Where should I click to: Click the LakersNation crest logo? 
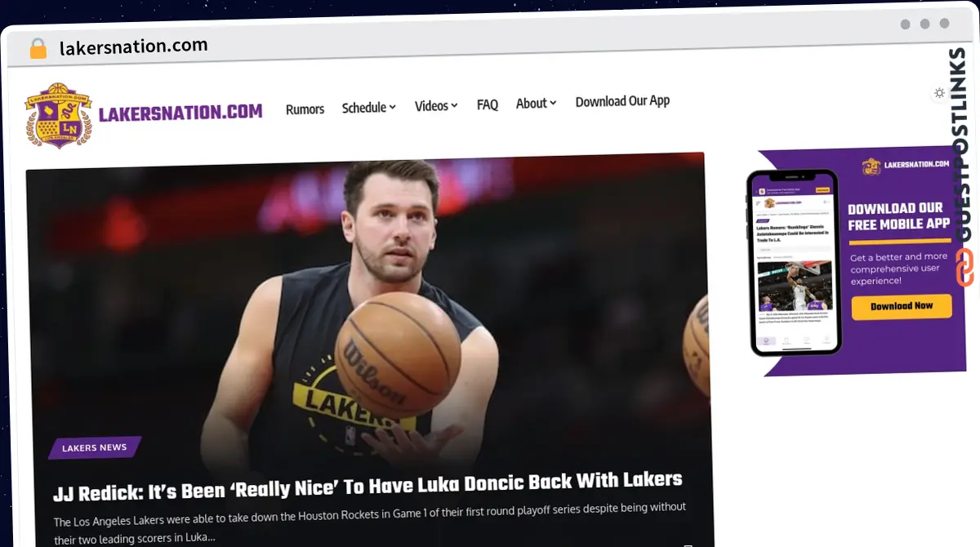(58, 115)
